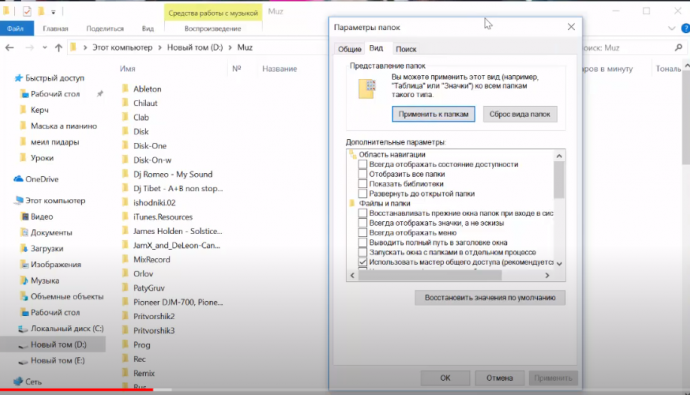
Task: Open recent locations dropdown arrow
Action: [x=44, y=48]
